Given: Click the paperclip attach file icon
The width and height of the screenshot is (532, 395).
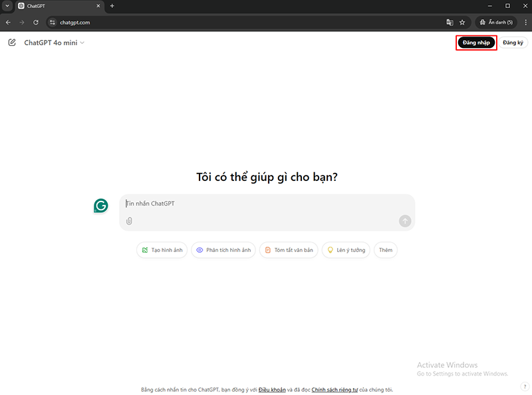Looking at the screenshot, I should tap(129, 221).
